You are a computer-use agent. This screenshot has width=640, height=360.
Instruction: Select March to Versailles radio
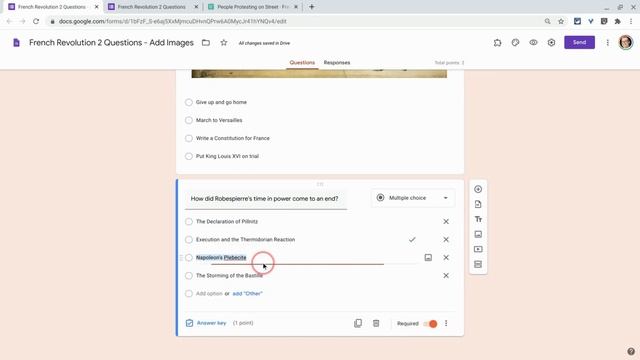[189, 120]
